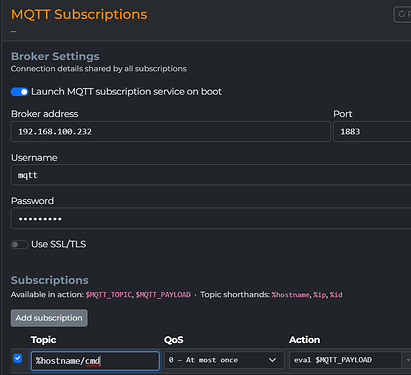
Task: Click the Username field containing mqtt
Action: 211,175
